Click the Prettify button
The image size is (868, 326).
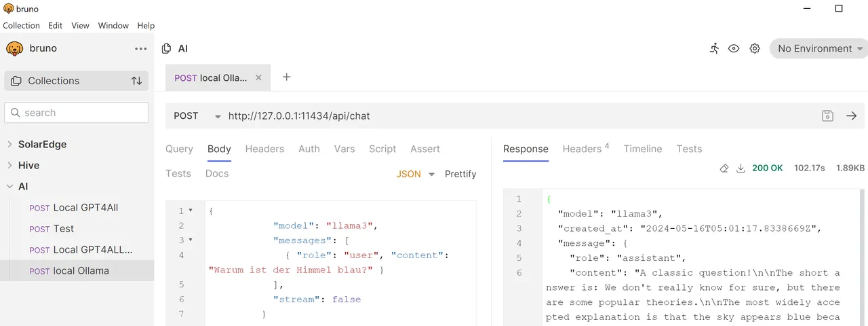point(460,175)
